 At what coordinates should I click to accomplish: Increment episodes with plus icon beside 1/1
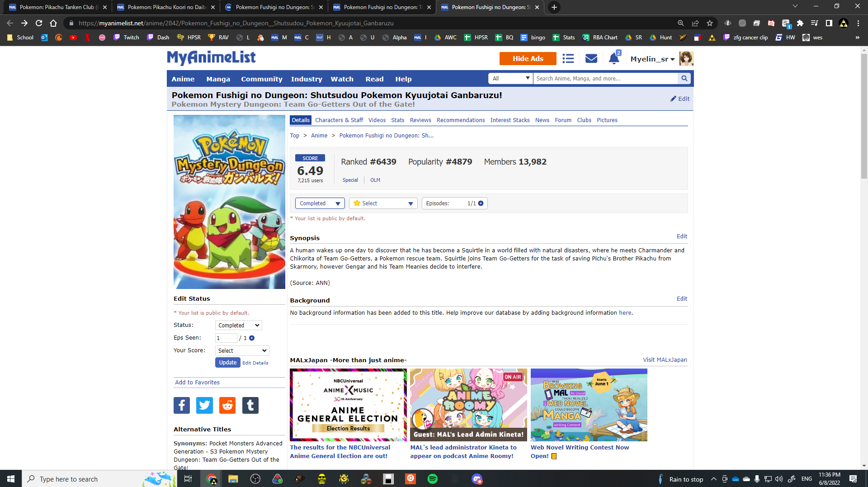pos(481,203)
